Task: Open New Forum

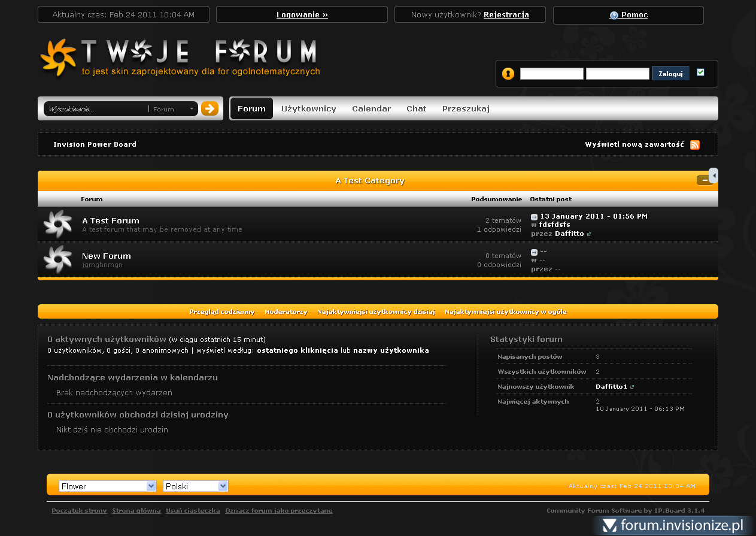Action: pos(107,256)
